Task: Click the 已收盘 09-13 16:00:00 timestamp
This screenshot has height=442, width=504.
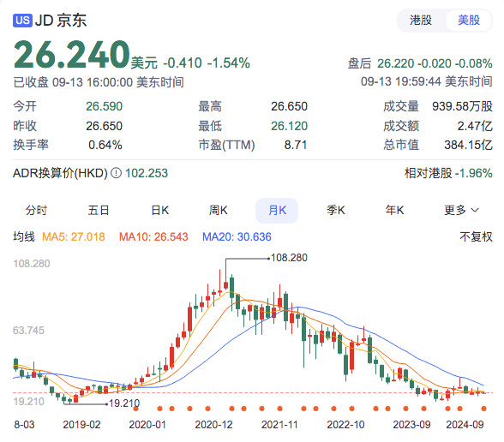Action: click(x=99, y=82)
